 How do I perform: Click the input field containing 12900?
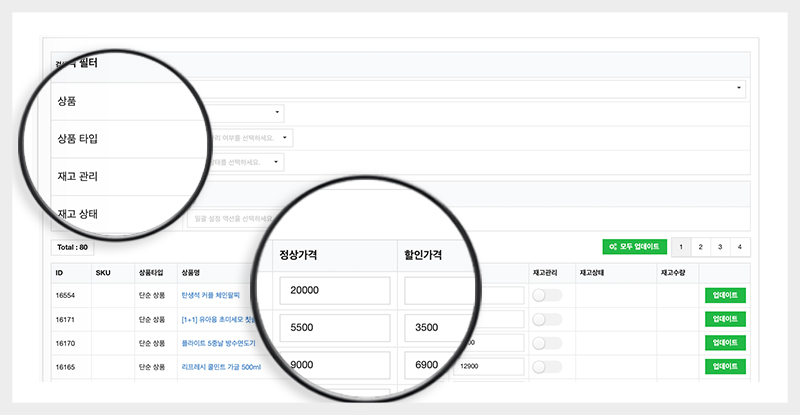(x=488, y=367)
